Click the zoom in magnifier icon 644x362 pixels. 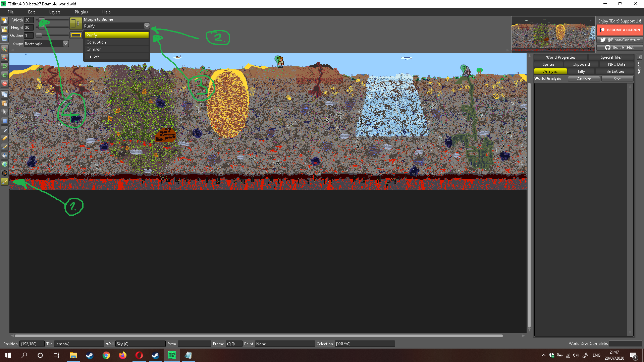pyautogui.click(x=5, y=49)
